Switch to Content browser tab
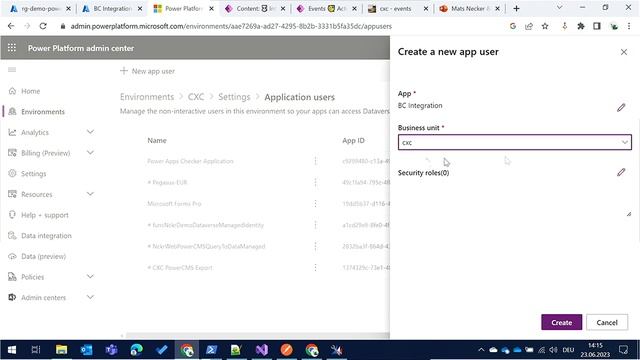The height and width of the screenshot is (360, 640). point(255,9)
